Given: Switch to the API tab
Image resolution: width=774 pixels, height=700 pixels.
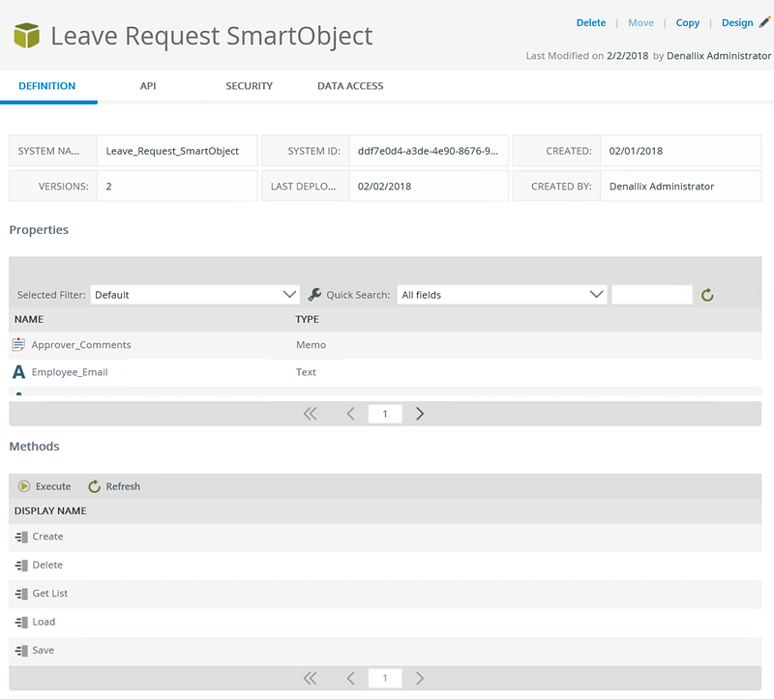Looking at the screenshot, I should tap(148, 86).
